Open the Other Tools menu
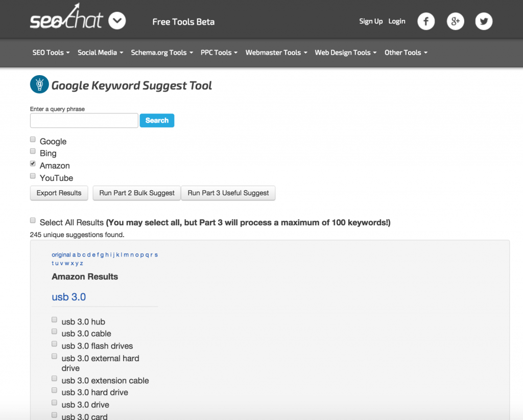This screenshot has width=523, height=420. click(406, 53)
